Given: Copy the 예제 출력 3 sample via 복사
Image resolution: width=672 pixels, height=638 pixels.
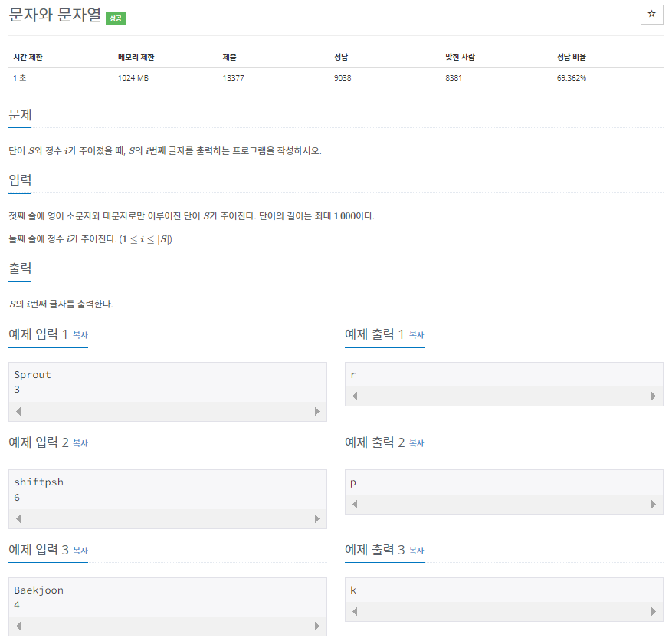Looking at the screenshot, I should coord(416,550).
